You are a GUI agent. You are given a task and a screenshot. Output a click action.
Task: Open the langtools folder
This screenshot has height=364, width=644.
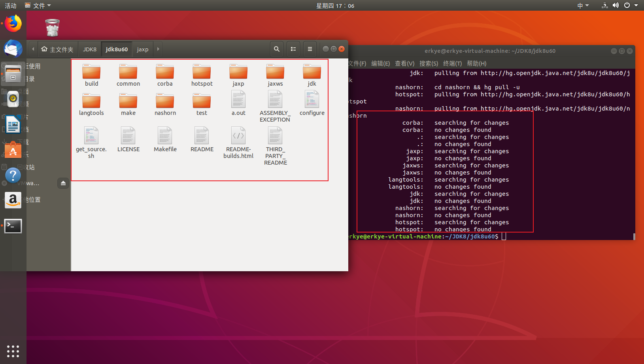[91, 104]
